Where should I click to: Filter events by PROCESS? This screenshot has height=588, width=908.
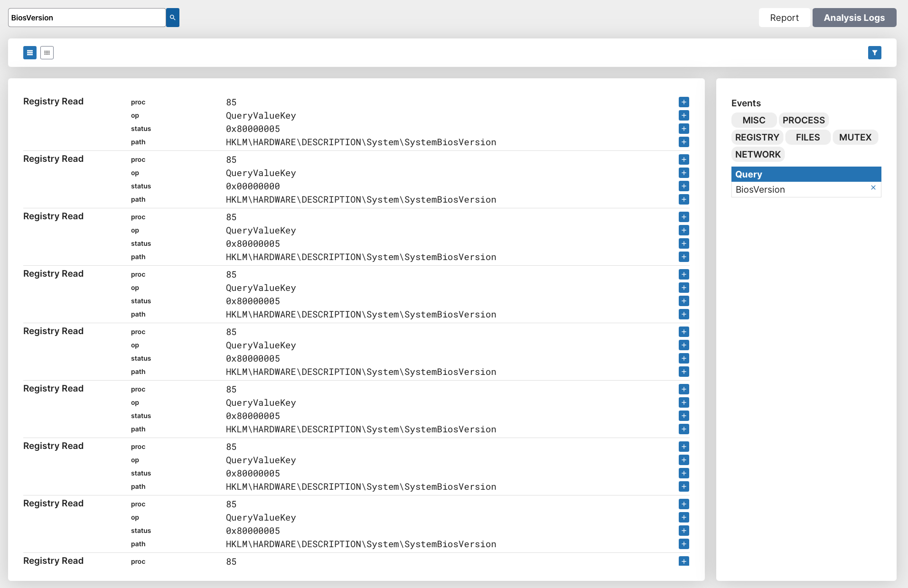point(803,120)
